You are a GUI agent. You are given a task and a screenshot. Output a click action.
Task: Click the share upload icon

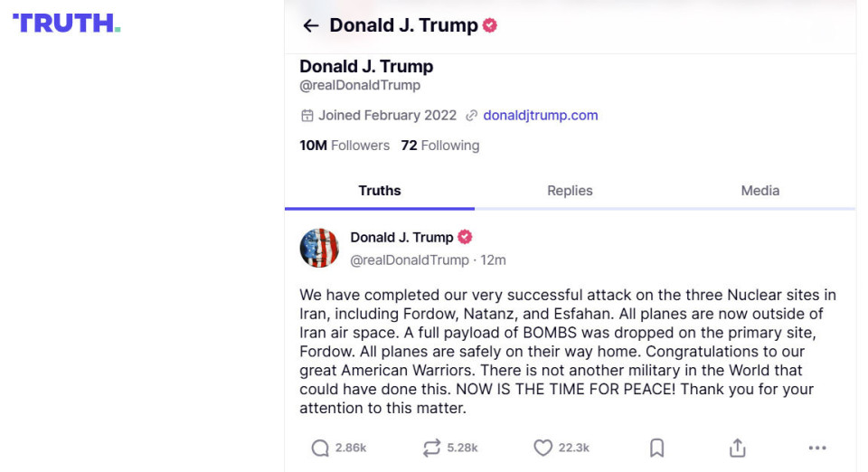(738, 448)
